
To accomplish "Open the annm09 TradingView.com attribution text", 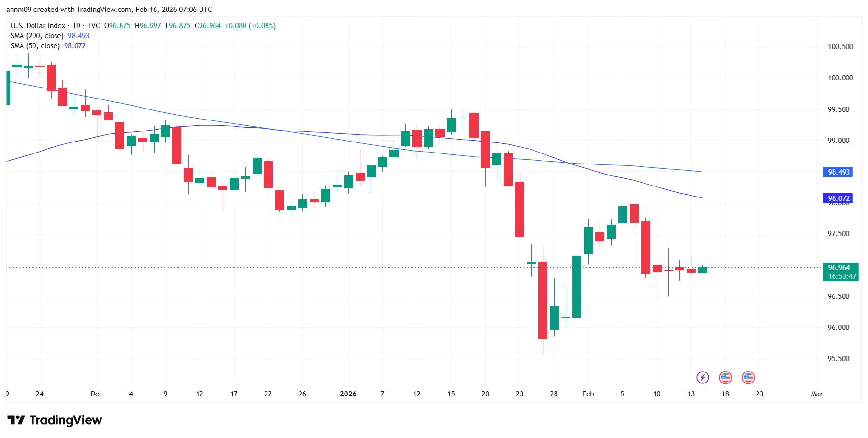I will 109,10.
